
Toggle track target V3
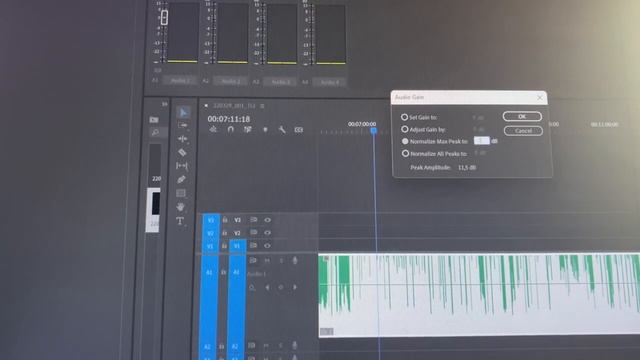tap(237, 220)
